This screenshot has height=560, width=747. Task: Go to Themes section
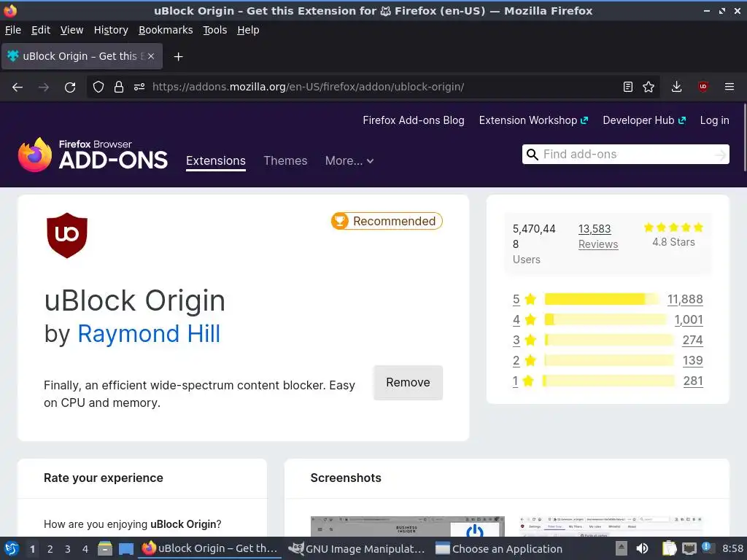coord(285,161)
